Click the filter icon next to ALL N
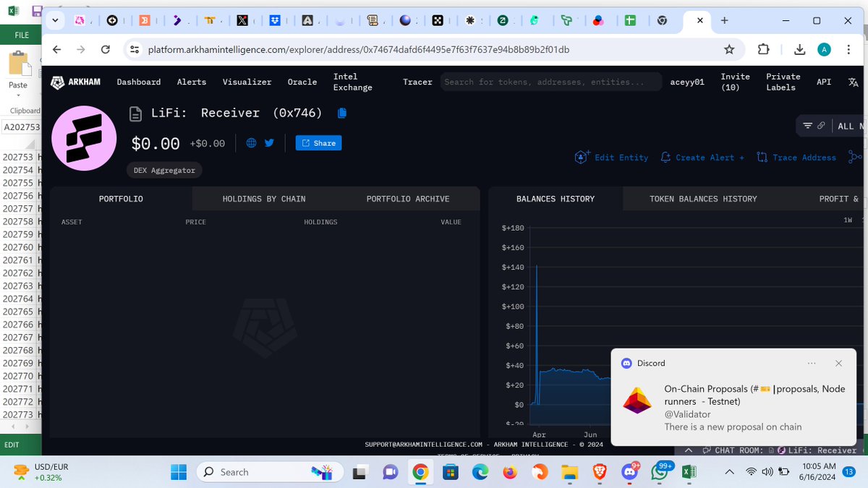The width and height of the screenshot is (868, 488). pos(808,126)
